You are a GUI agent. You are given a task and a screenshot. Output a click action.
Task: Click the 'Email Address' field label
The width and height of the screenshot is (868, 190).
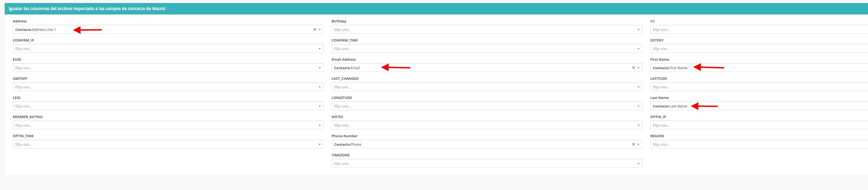pos(343,59)
